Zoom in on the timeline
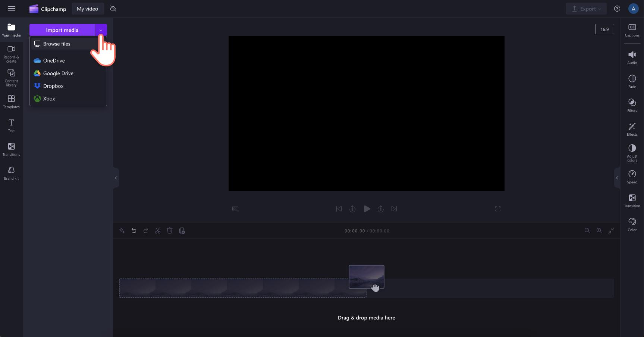 coord(599,230)
